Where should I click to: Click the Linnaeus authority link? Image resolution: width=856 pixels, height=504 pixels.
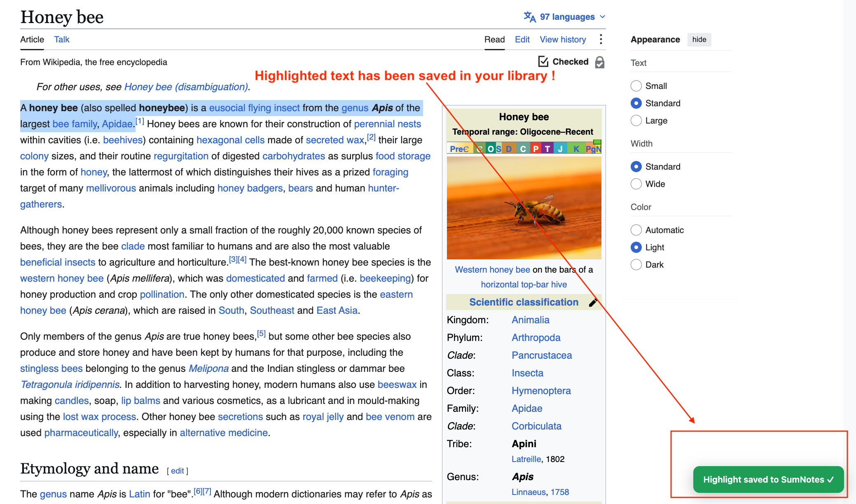(529, 492)
